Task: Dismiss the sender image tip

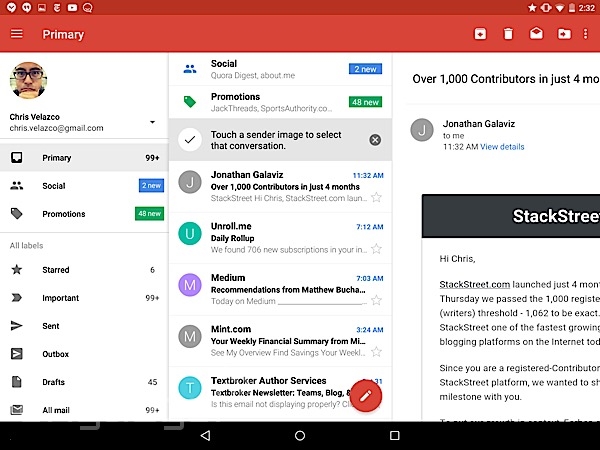Action: [375, 140]
